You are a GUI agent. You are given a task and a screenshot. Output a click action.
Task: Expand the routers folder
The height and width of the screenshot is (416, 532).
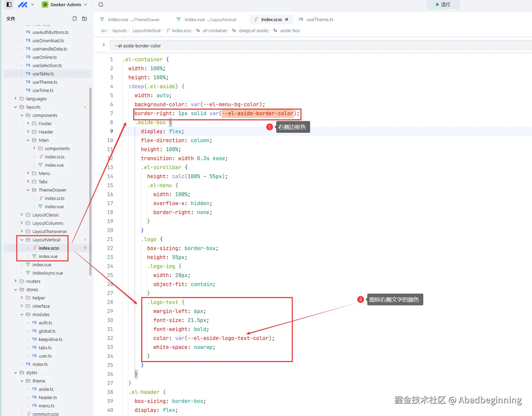click(33, 281)
